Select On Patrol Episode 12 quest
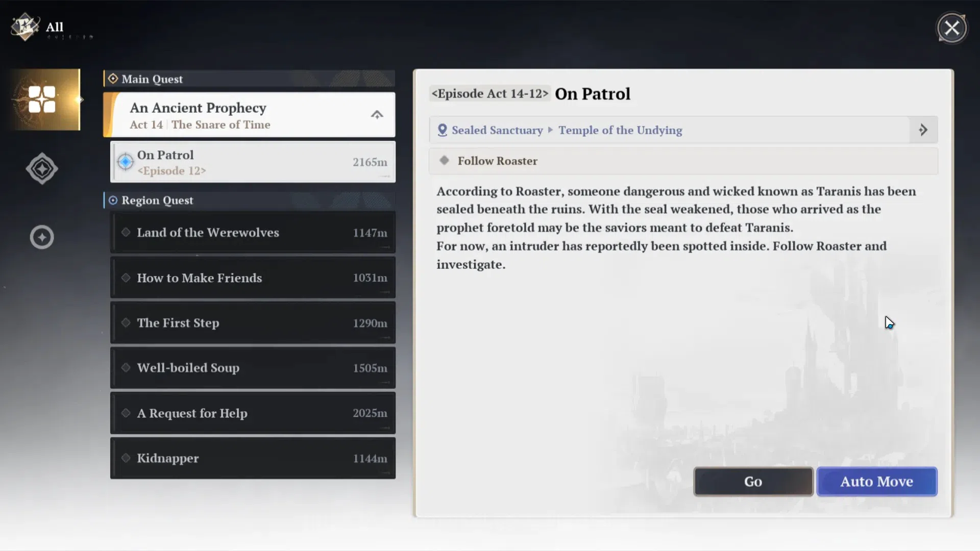This screenshot has width=980, height=551. (253, 162)
